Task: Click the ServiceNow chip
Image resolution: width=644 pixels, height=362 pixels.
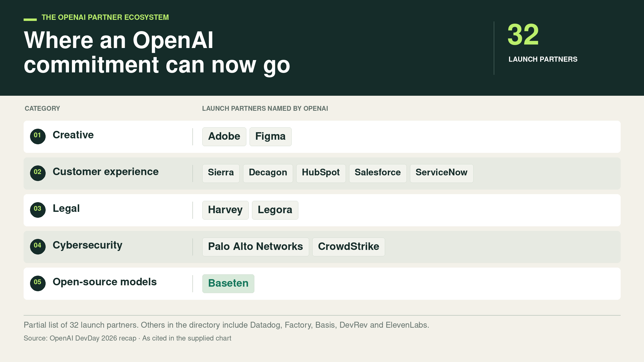Action: pos(442,173)
